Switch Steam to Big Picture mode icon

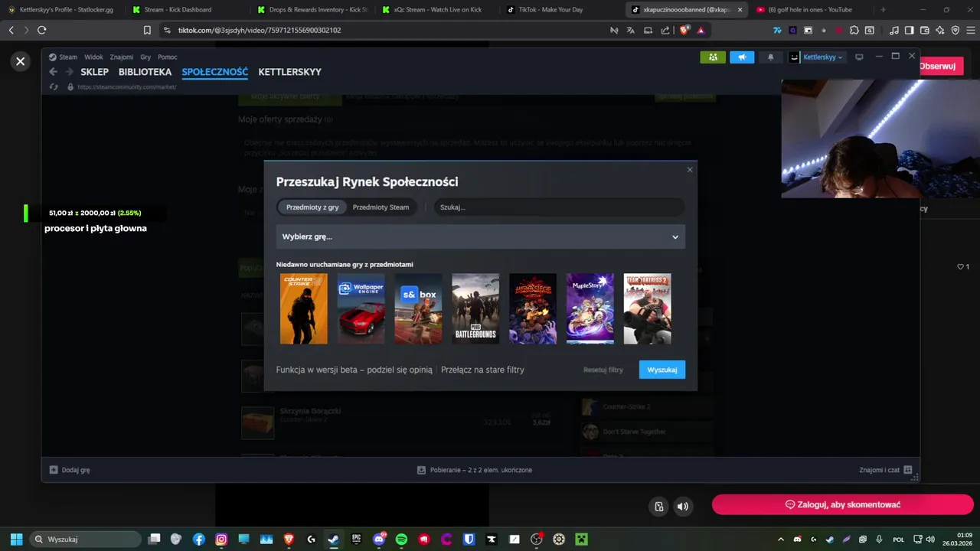tap(859, 57)
